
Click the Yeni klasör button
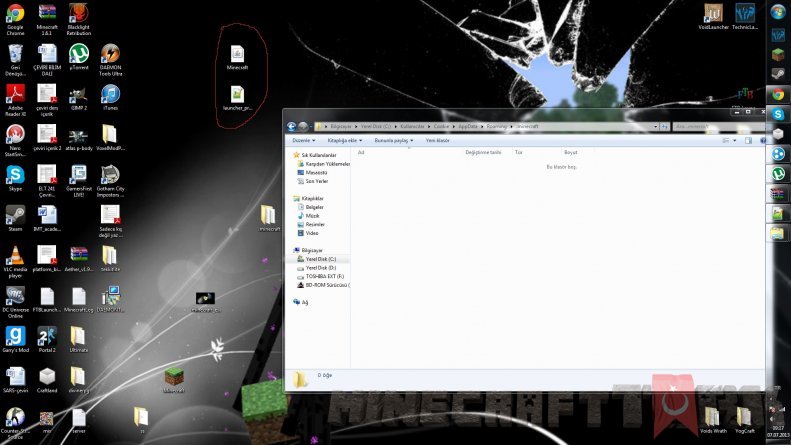coord(437,140)
